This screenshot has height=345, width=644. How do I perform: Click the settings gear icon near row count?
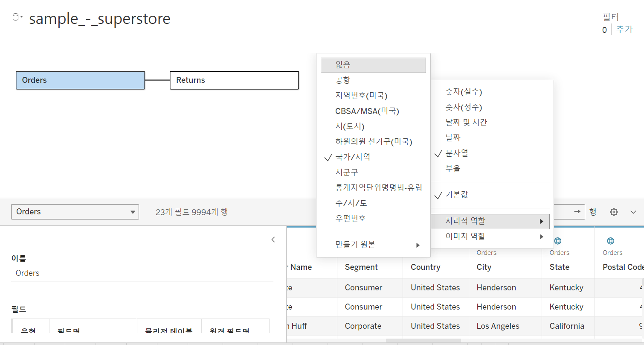(x=614, y=212)
